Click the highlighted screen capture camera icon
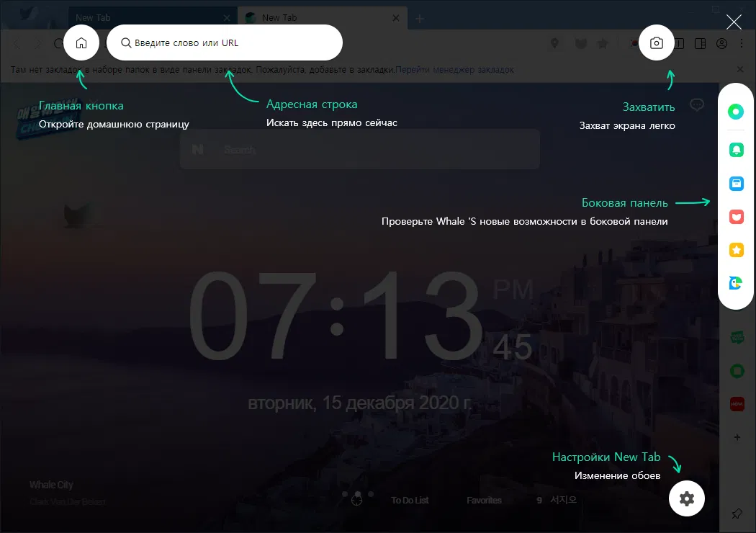The image size is (756, 533). click(x=656, y=43)
